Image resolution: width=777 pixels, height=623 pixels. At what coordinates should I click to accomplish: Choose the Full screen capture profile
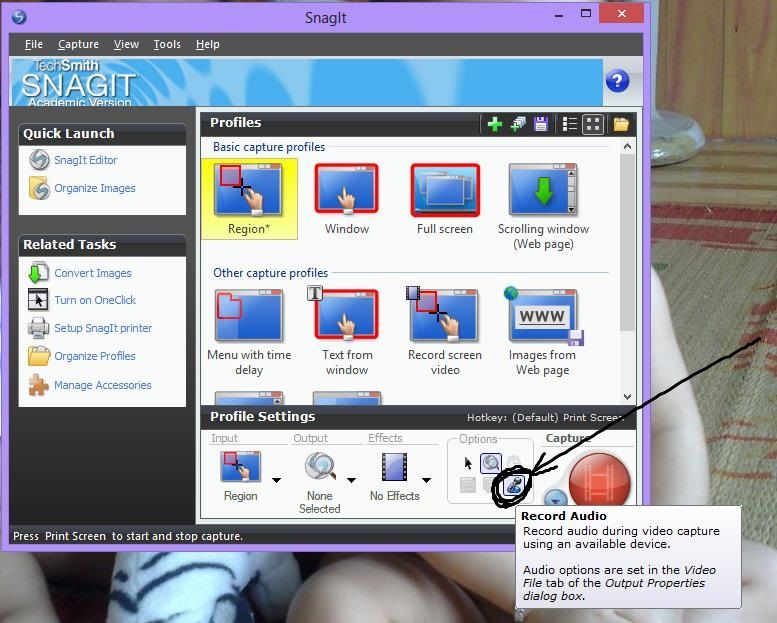pyautogui.click(x=445, y=199)
